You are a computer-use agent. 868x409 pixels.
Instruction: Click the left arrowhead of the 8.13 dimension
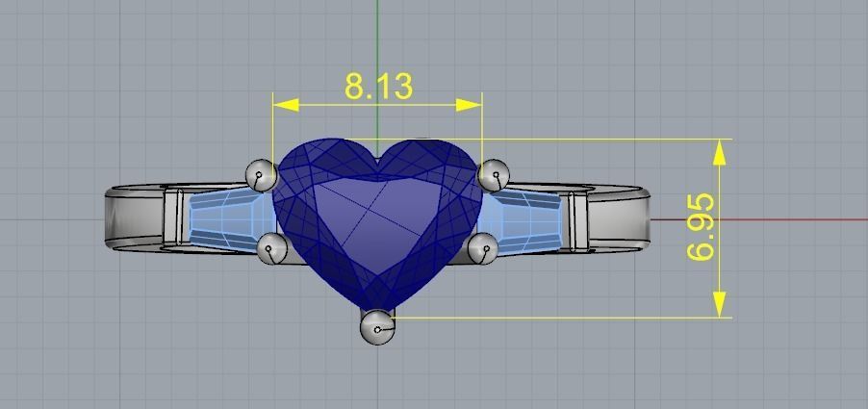286,105
